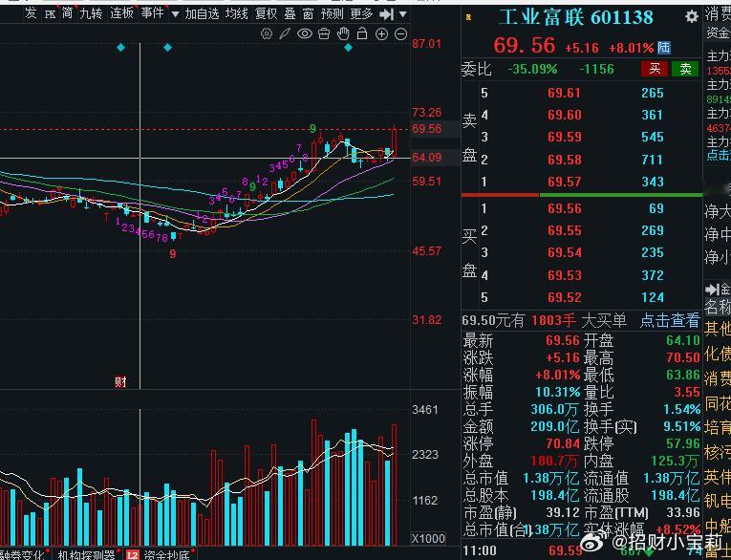Open the 发 toolbar item

[x=31, y=13]
